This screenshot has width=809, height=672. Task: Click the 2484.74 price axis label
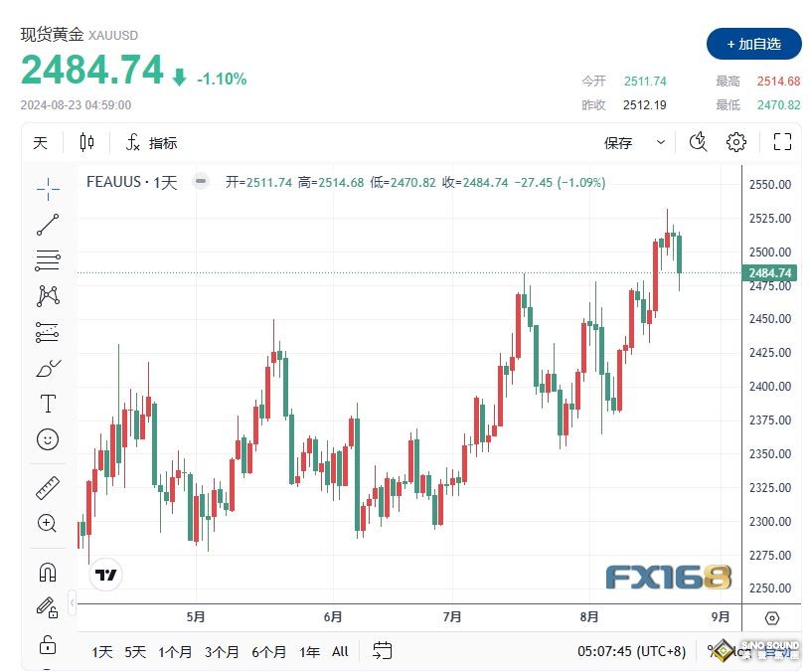tap(769, 273)
